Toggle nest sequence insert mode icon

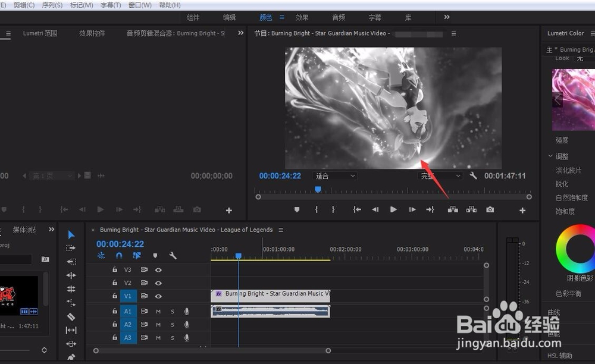tap(101, 256)
